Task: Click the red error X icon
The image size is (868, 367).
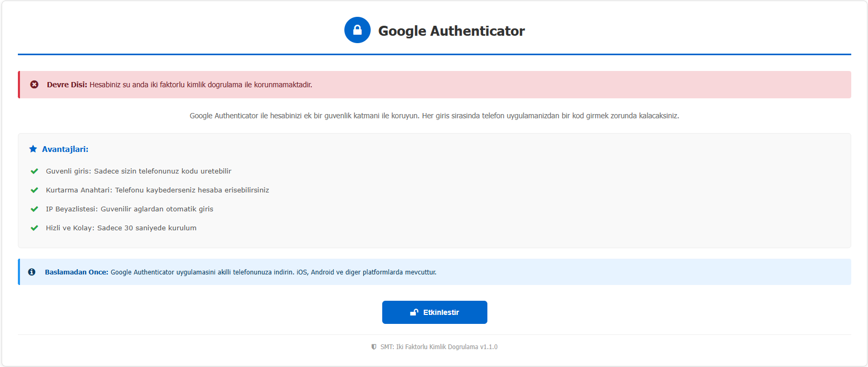Action: pos(34,85)
